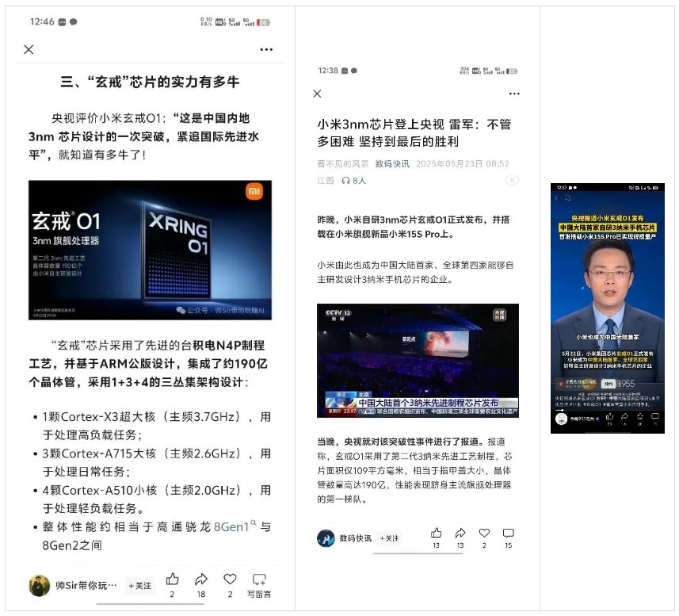Tap the search icon on the video screen

567,198
